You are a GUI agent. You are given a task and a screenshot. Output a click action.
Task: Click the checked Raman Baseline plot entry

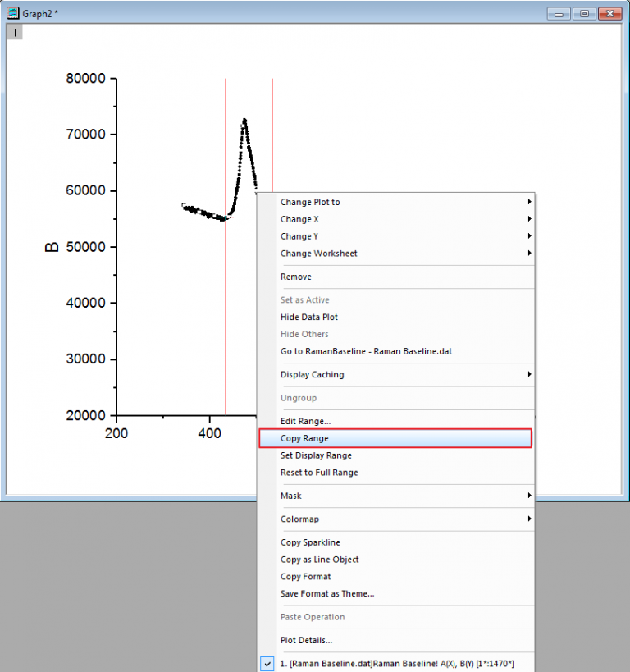tap(396, 663)
